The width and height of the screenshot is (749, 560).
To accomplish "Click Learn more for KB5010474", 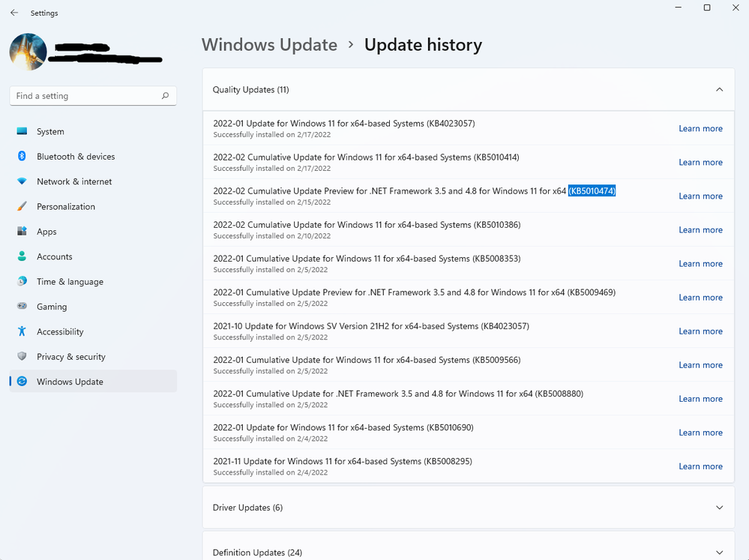I will coord(701,196).
